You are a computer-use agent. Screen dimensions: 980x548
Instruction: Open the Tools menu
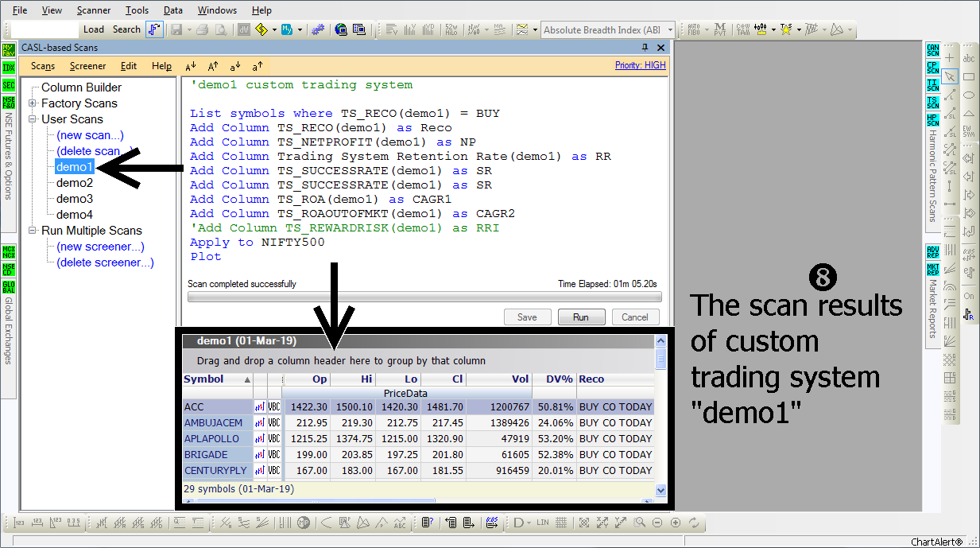pos(137,10)
